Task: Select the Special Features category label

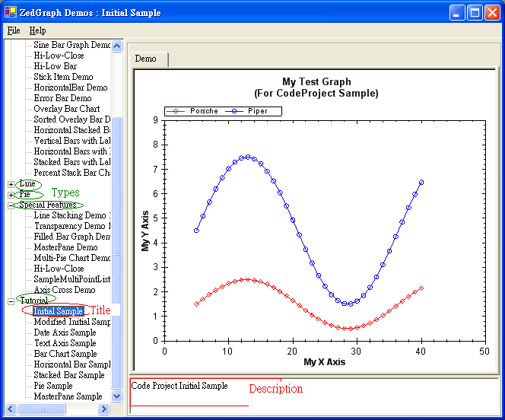Action: coord(48,205)
